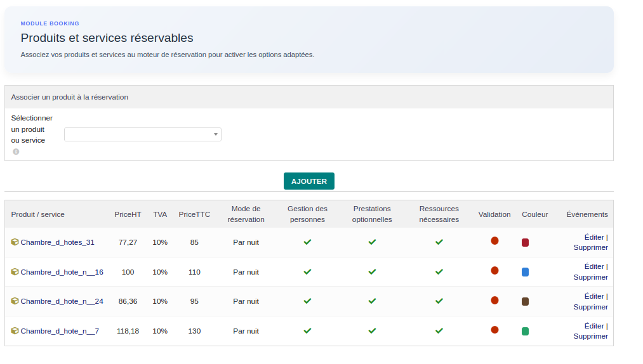Click the arrow of the product combo box
Viewport: 643px width, 364px height.
tap(216, 134)
